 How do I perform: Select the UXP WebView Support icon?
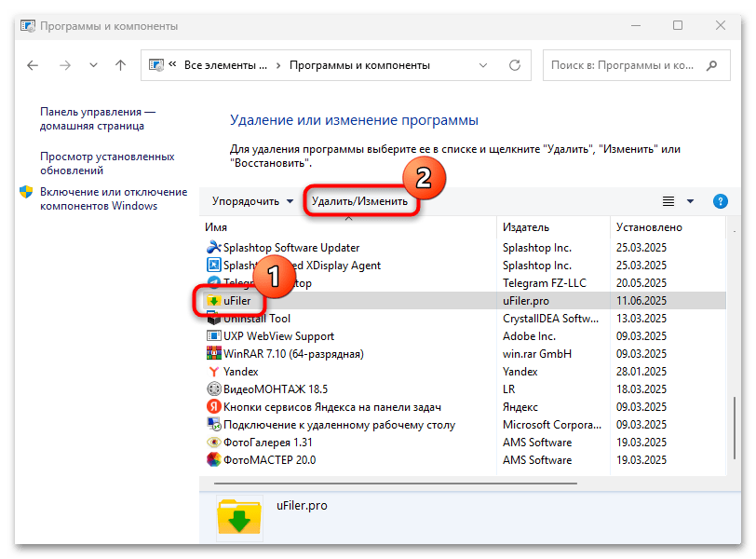[x=213, y=335]
